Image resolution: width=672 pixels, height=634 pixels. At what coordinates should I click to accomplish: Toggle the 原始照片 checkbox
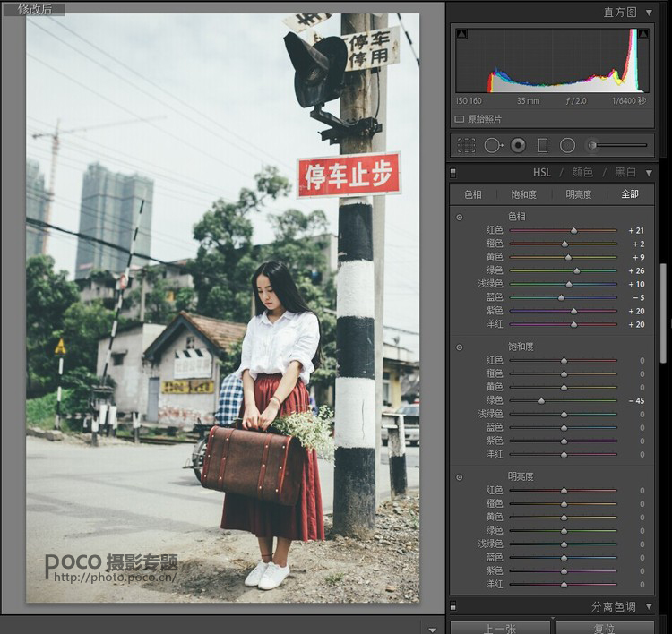460,119
